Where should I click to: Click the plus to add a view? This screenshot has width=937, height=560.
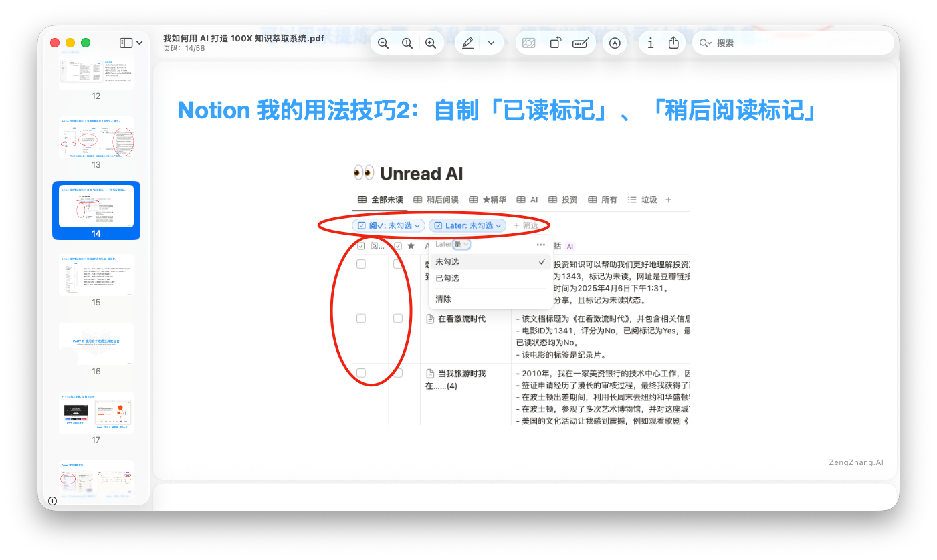point(668,200)
